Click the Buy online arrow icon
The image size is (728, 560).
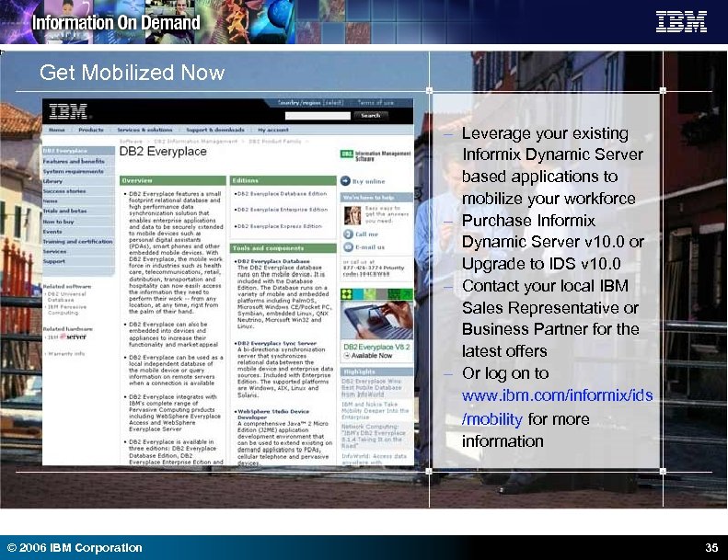coord(345,181)
